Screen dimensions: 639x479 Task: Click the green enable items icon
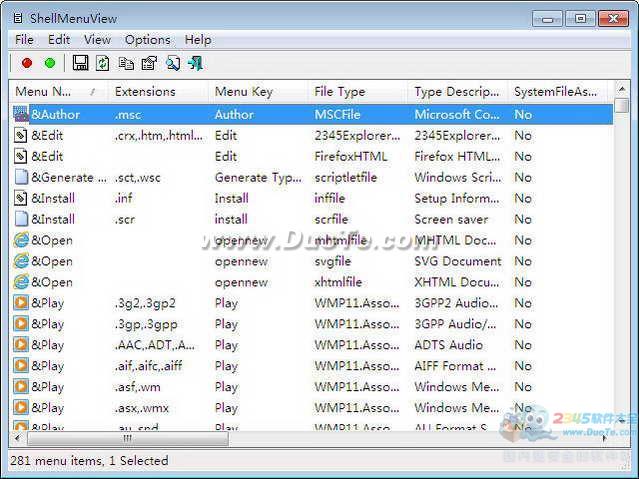pos(50,63)
